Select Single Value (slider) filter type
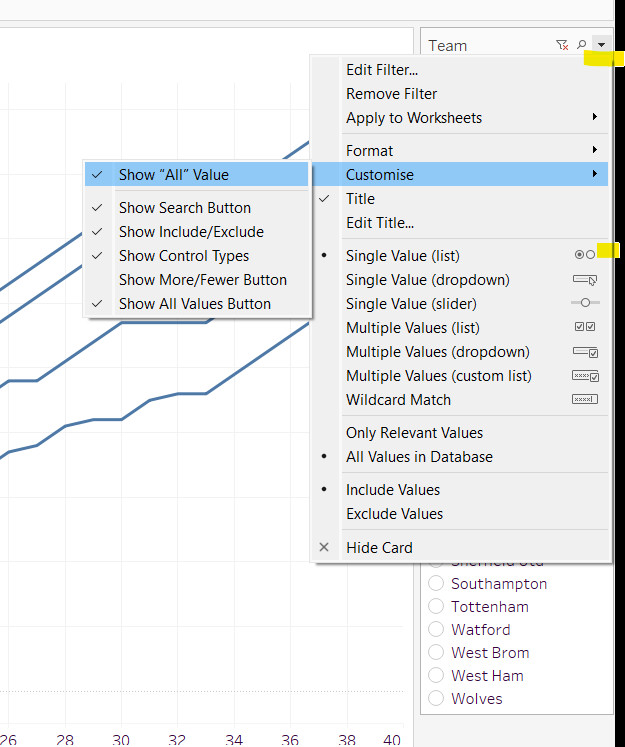 tap(460, 303)
